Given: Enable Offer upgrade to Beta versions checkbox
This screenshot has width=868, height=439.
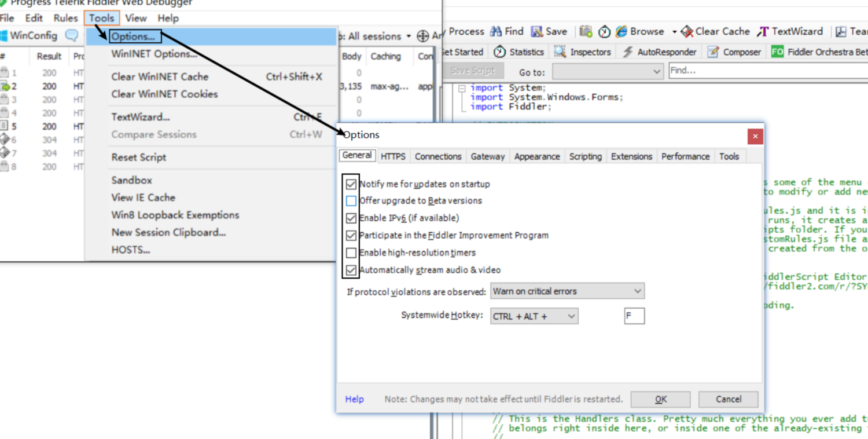Looking at the screenshot, I should [x=351, y=201].
